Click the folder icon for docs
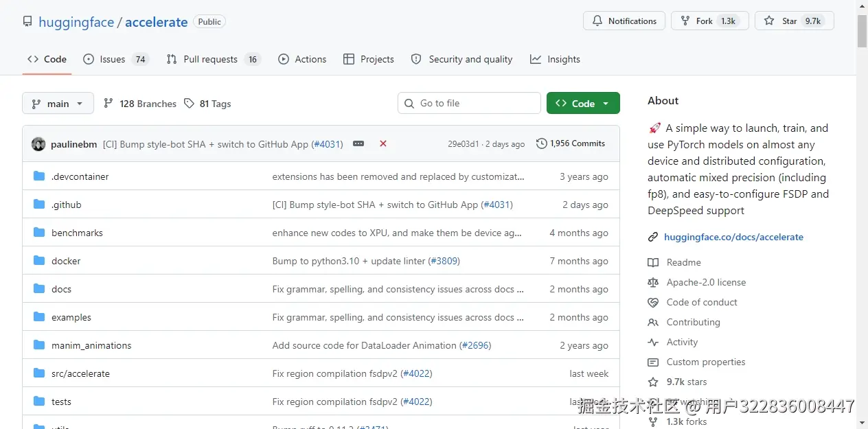 coord(39,289)
